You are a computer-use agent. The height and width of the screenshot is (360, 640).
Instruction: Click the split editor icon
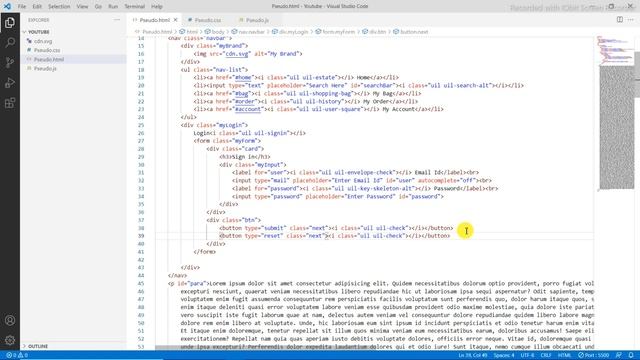620,20
